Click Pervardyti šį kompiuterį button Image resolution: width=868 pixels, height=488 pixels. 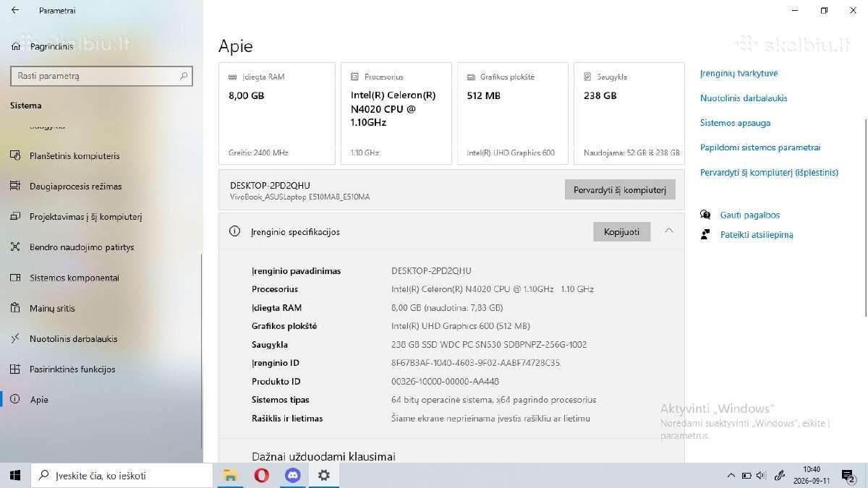tap(620, 189)
